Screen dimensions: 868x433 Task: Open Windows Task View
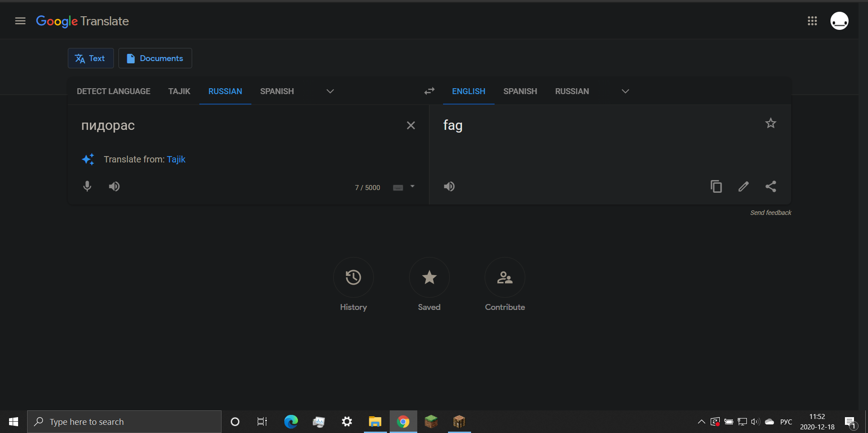pyautogui.click(x=262, y=422)
